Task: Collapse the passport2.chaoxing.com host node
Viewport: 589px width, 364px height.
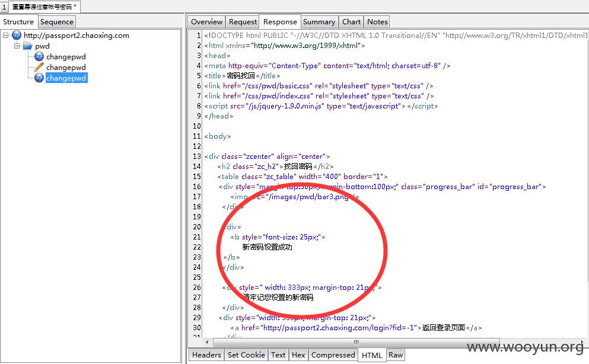Action: click(5, 36)
